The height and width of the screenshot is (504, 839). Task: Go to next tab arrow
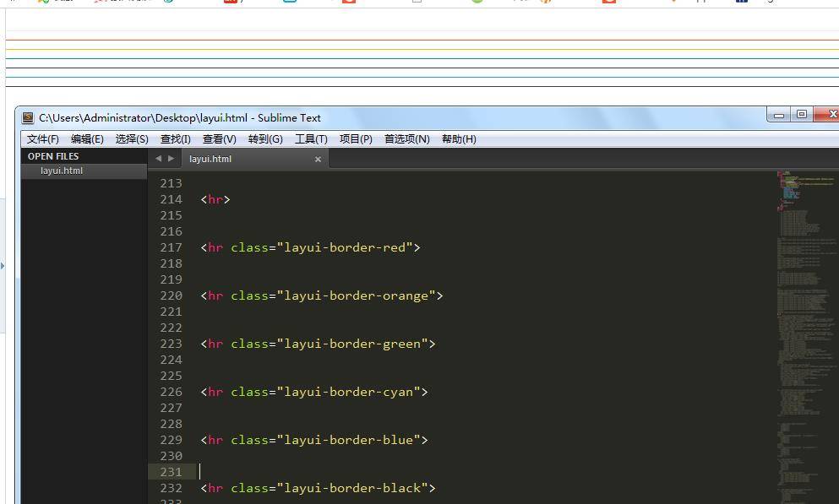pyautogui.click(x=172, y=158)
